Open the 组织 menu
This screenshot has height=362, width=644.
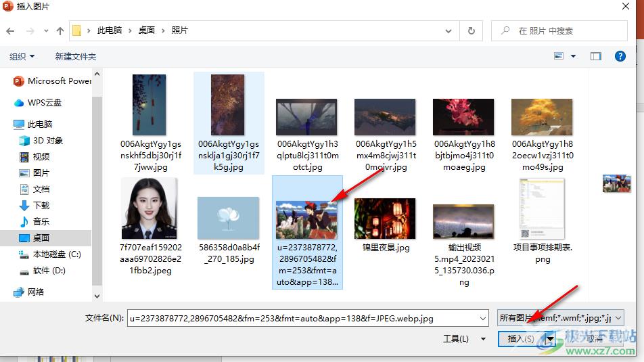tap(22, 56)
